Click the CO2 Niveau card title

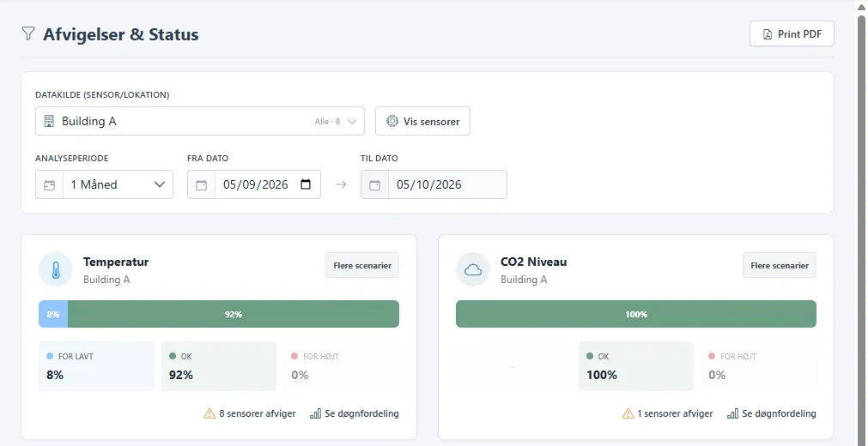[x=534, y=262]
